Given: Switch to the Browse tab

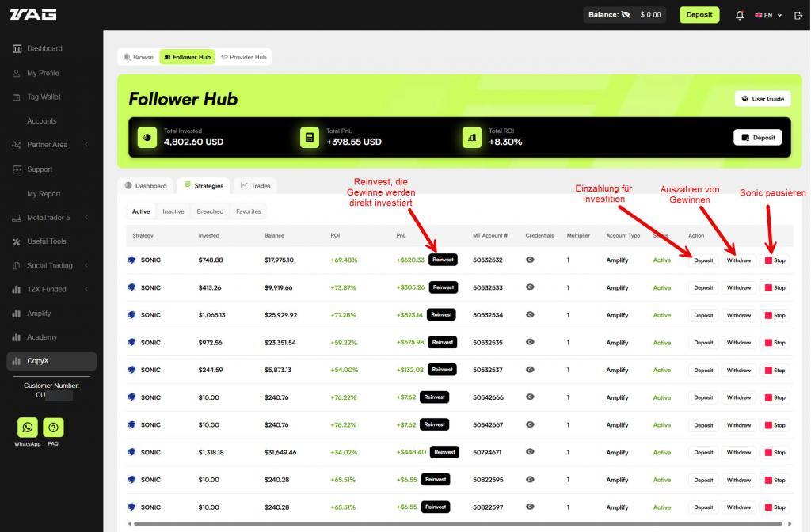Looking at the screenshot, I should click(139, 57).
